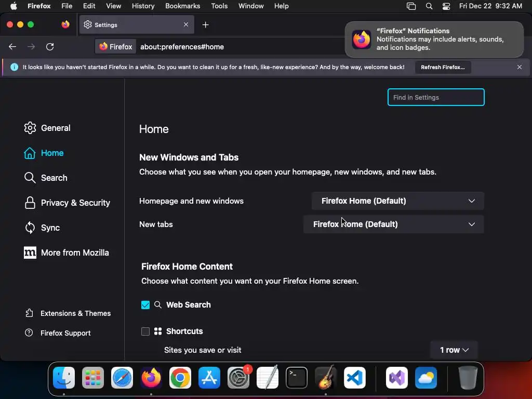Open a new tab with plus button
Image resolution: width=532 pixels, height=399 pixels.
pos(205,25)
